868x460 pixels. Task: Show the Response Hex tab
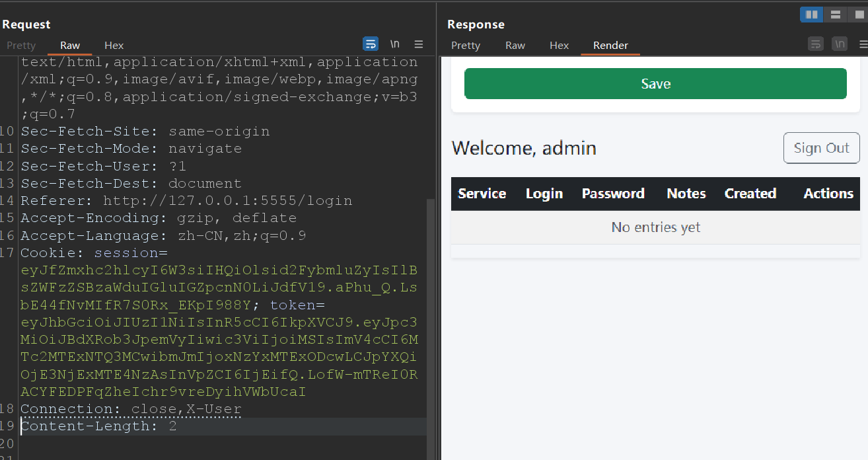point(559,46)
